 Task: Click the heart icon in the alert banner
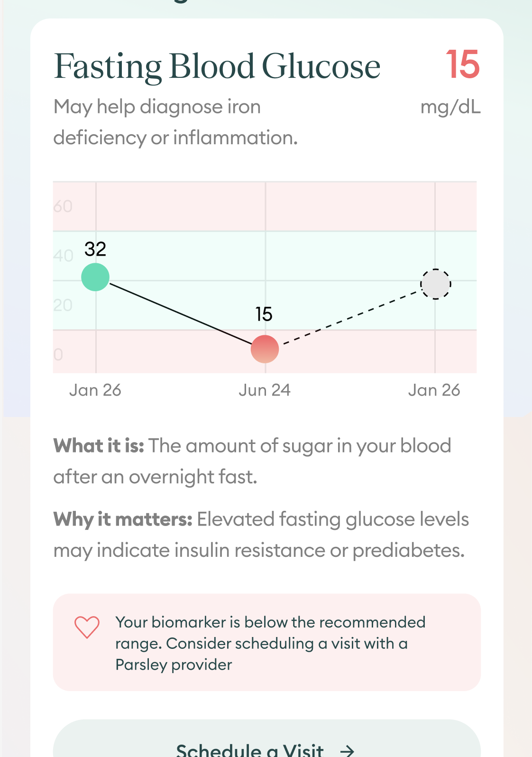point(87,627)
